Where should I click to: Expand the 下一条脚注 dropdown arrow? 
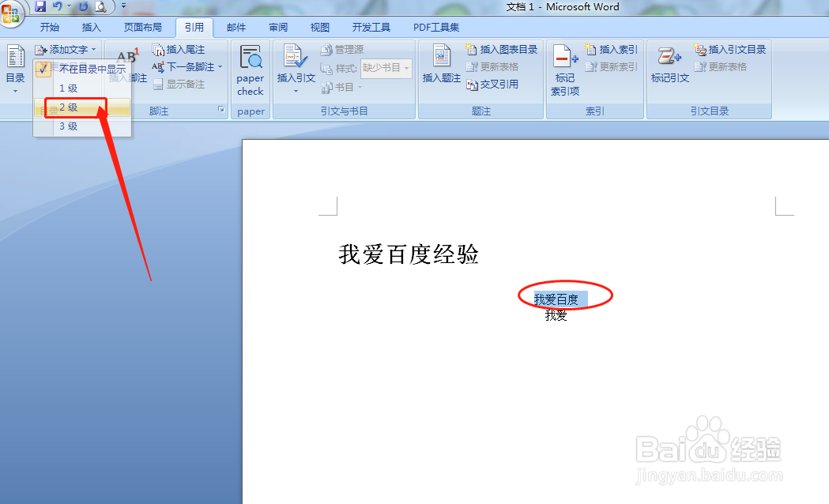click(x=220, y=67)
